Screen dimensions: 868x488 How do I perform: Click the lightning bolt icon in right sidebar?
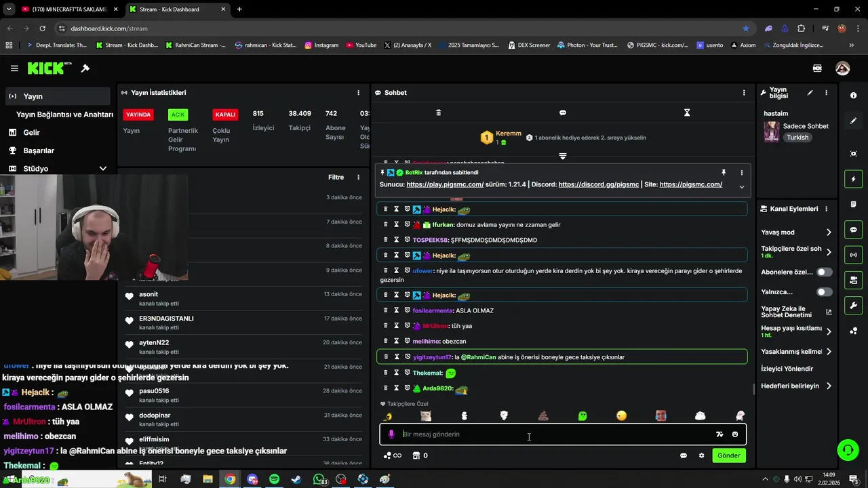(x=853, y=179)
